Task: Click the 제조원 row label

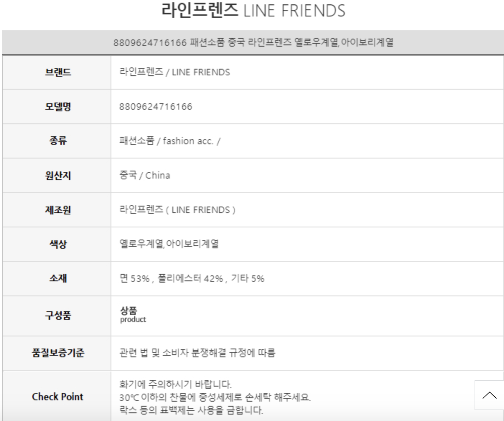Action: [58, 210]
